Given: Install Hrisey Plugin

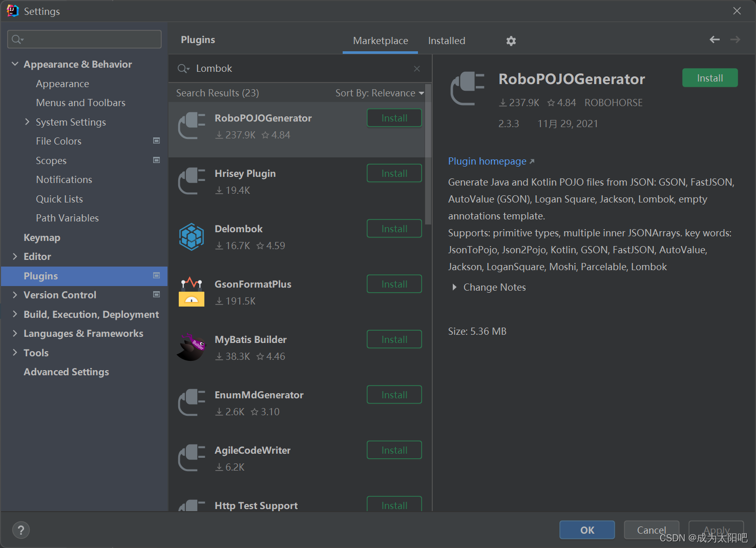Looking at the screenshot, I should pyautogui.click(x=394, y=173).
